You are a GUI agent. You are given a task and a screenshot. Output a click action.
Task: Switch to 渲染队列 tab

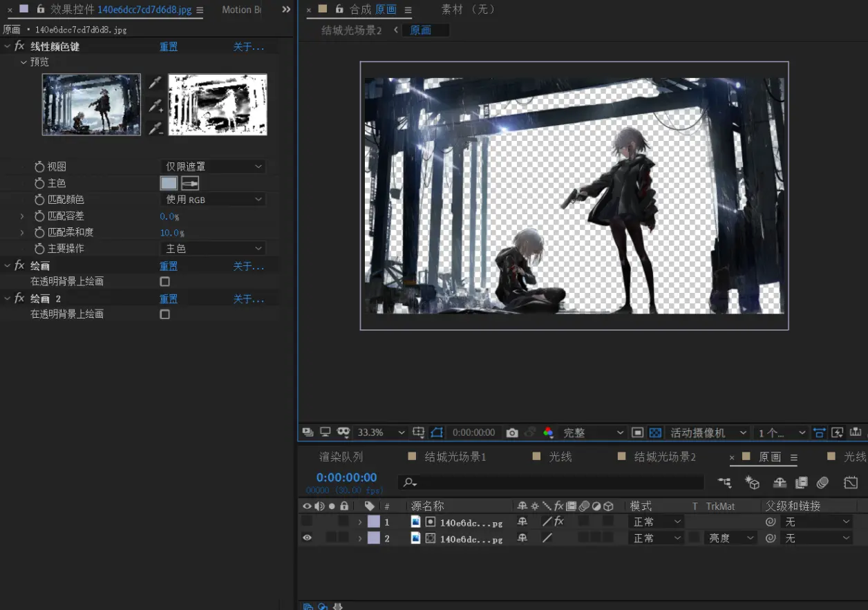(x=341, y=457)
